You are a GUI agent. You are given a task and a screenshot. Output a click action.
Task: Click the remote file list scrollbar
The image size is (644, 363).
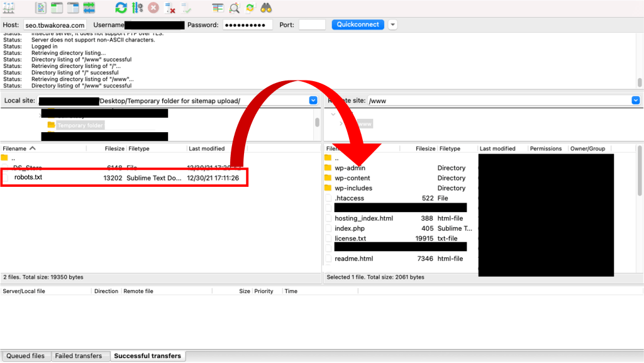640,170
